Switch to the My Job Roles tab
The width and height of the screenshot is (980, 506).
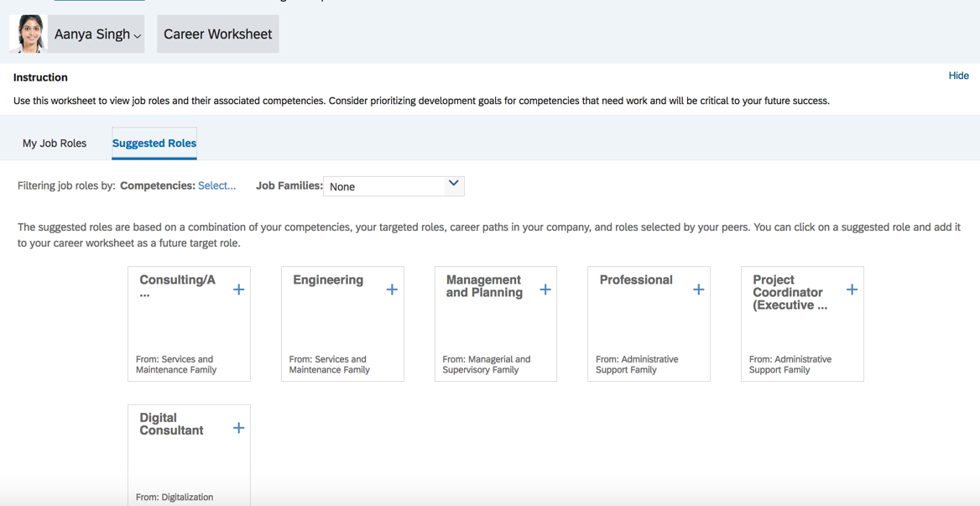click(55, 143)
